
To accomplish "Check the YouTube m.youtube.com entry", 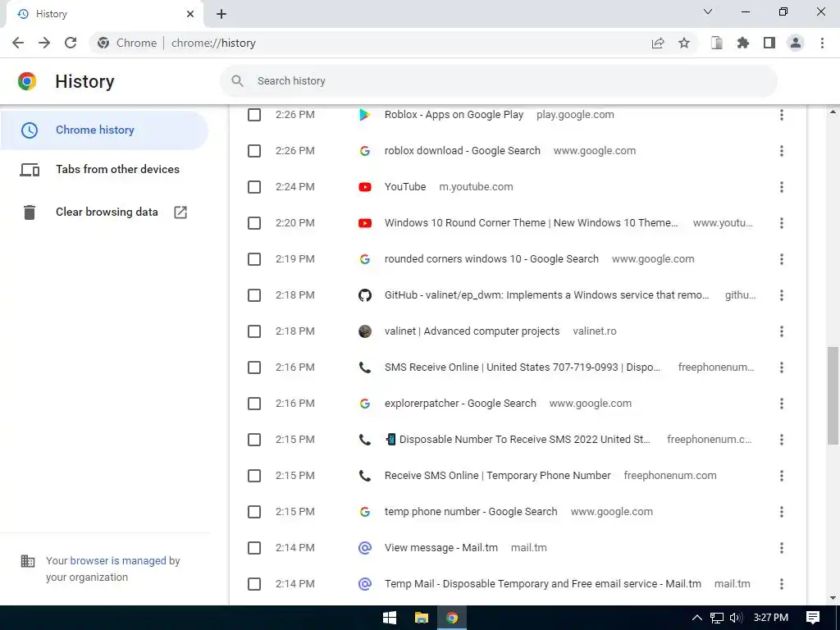I will pyautogui.click(x=254, y=187).
